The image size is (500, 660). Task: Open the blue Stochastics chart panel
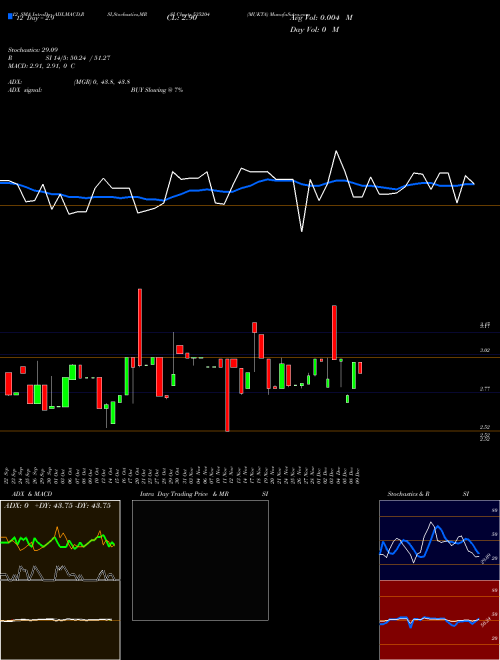(x=439, y=540)
